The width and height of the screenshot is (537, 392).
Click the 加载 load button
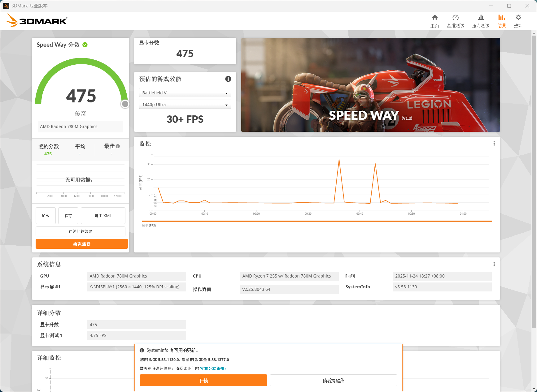(46, 216)
